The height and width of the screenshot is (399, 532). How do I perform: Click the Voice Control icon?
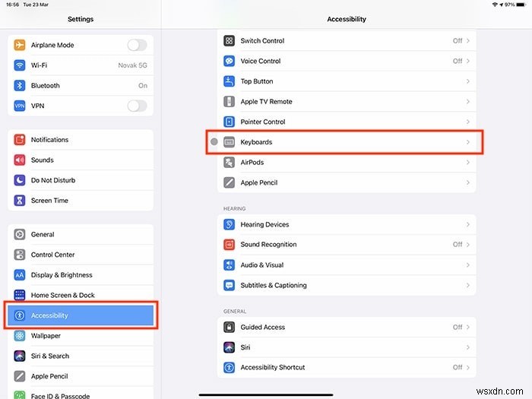pos(230,61)
